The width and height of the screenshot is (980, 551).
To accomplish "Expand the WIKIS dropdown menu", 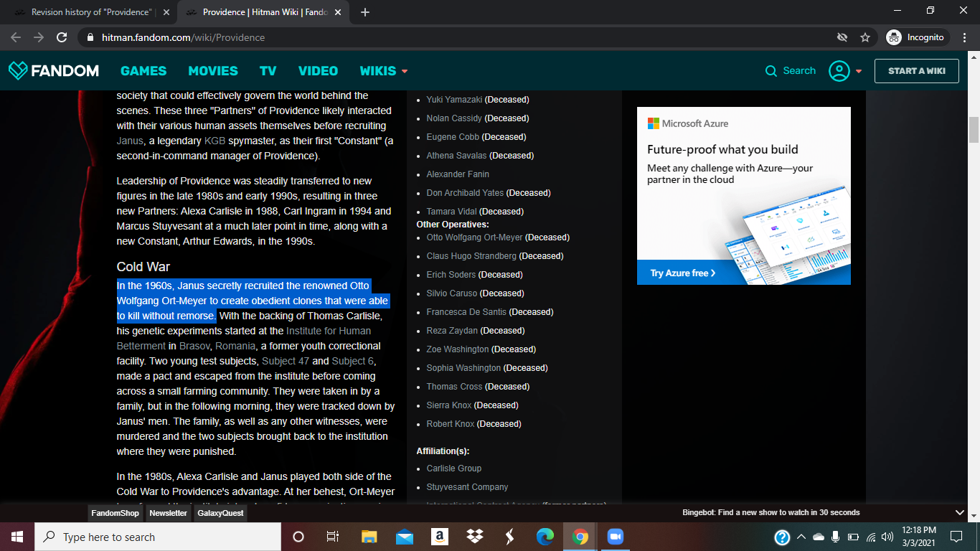I will coord(384,71).
